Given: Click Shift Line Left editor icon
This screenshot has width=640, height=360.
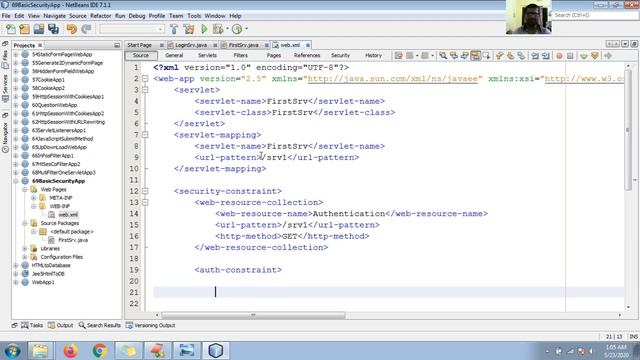Looking at the screenshot, I should pyautogui.click(x=535, y=56).
